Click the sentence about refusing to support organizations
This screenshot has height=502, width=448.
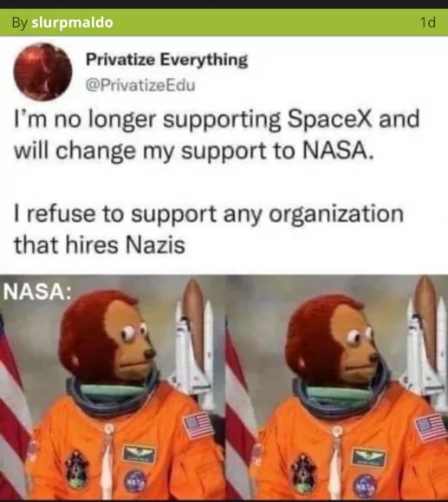point(209,230)
